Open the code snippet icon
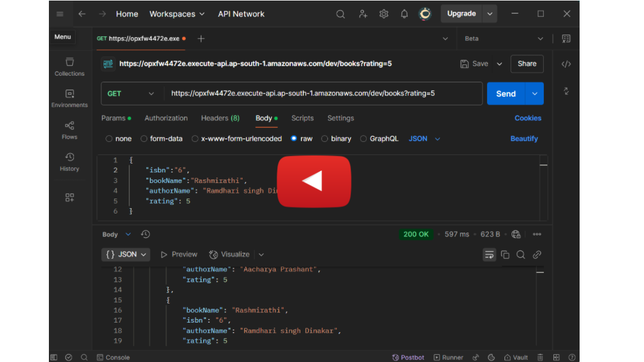The width and height of the screenshot is (644, 362). (566, 64)
